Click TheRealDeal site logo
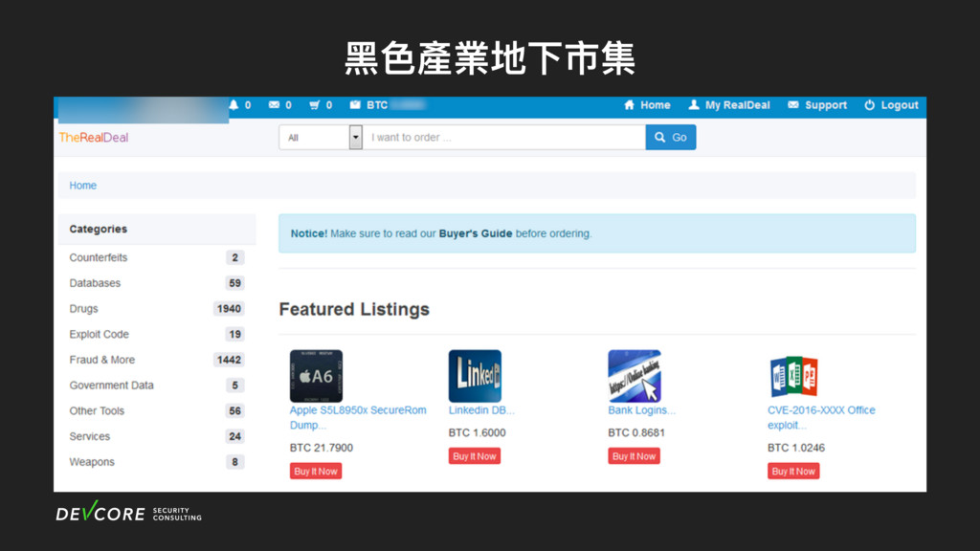The width and height of the screenshot is (980, 551). 94,138
